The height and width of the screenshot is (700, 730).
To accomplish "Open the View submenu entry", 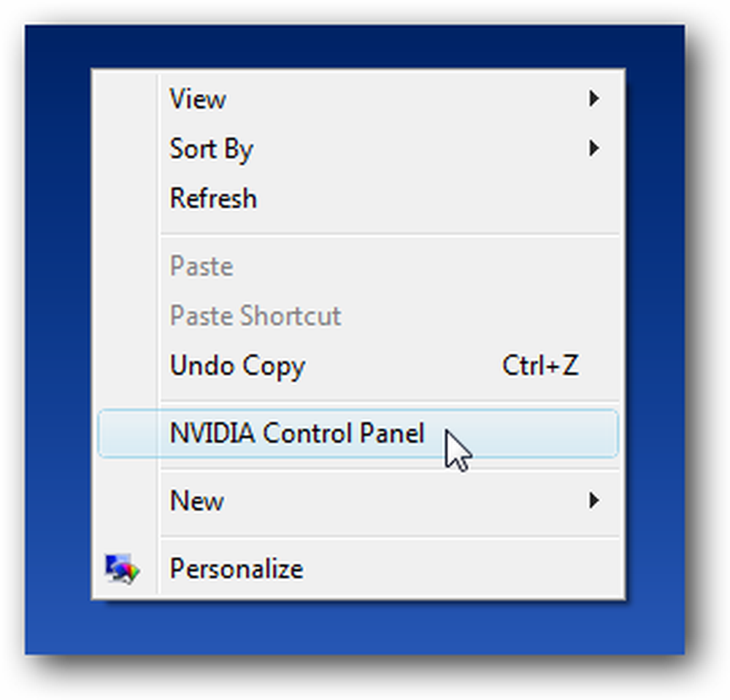I will (358, 99).
